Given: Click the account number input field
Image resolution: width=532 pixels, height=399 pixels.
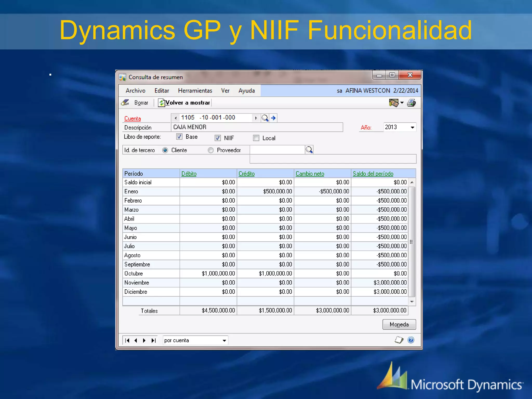Looking at the screenshot, I should click(216, 118).
